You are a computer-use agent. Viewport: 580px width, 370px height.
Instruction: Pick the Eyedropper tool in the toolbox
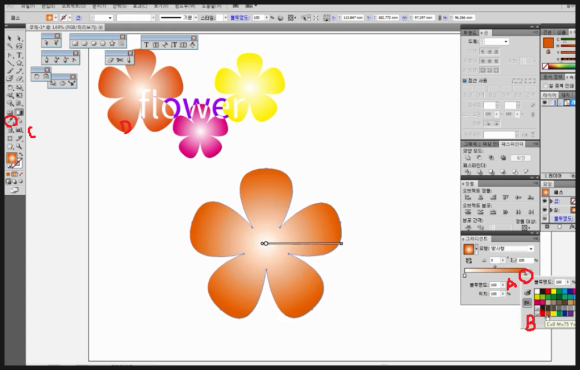pyautogui.click(x=11, y=121)
